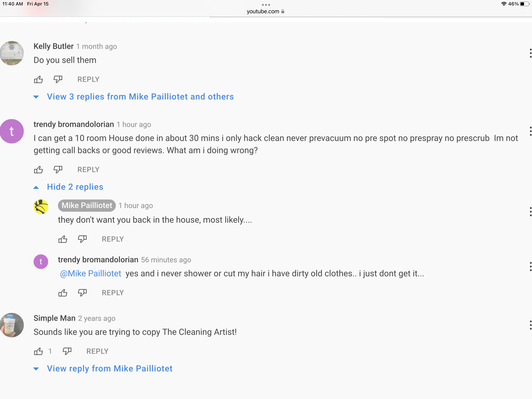Like trendy bromandolorian's 56 minutes ago reply
This screenshot has height=399, width=532.
(63, 293)
